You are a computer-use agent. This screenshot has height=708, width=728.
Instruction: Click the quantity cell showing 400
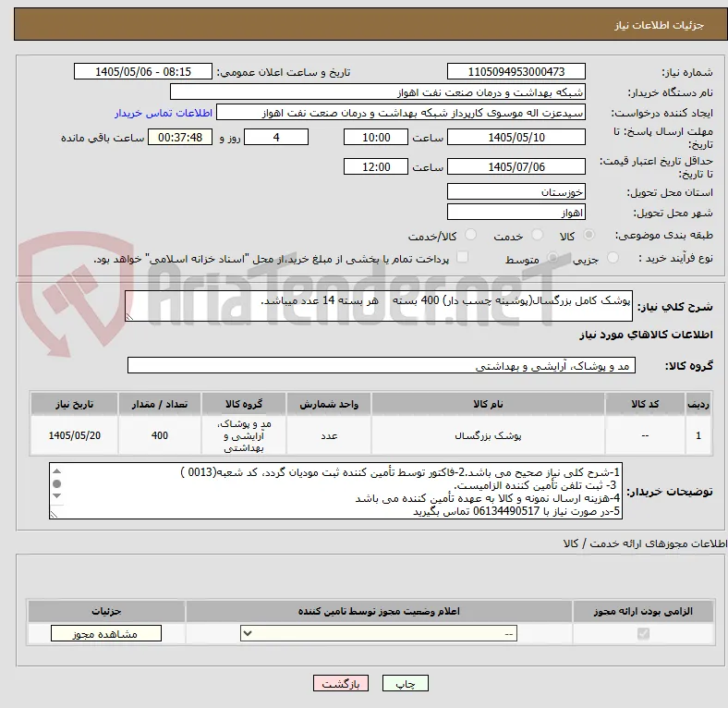click(160, 435)
